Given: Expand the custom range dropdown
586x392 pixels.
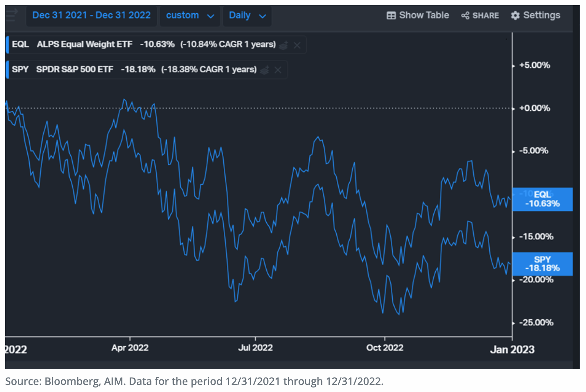Looking at the screenshot, I should coord(190,16).
